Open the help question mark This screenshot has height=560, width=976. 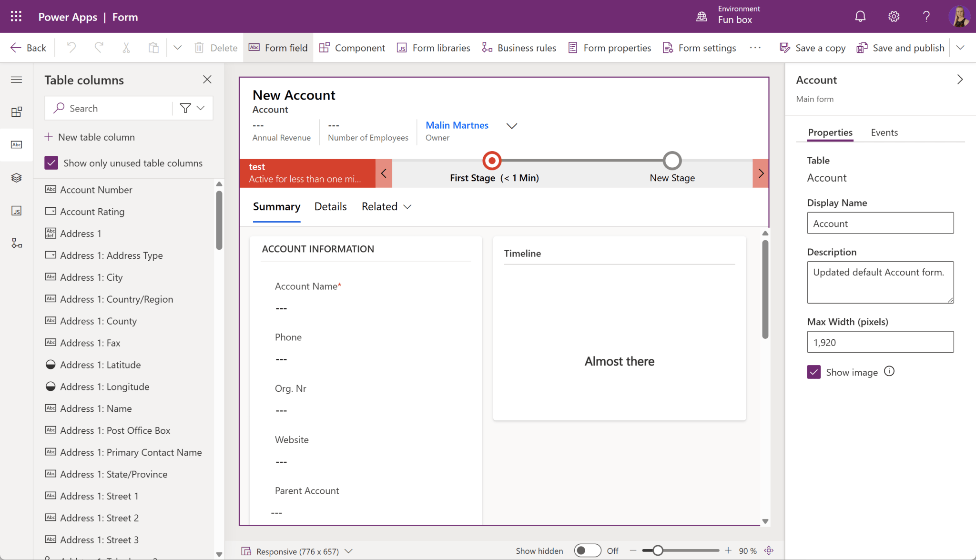(926, 17)
